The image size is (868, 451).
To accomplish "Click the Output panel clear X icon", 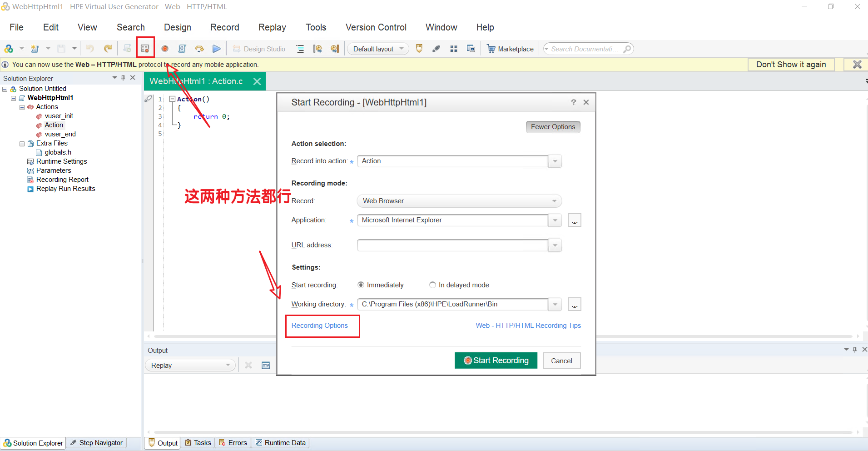I will pos(248,365).
